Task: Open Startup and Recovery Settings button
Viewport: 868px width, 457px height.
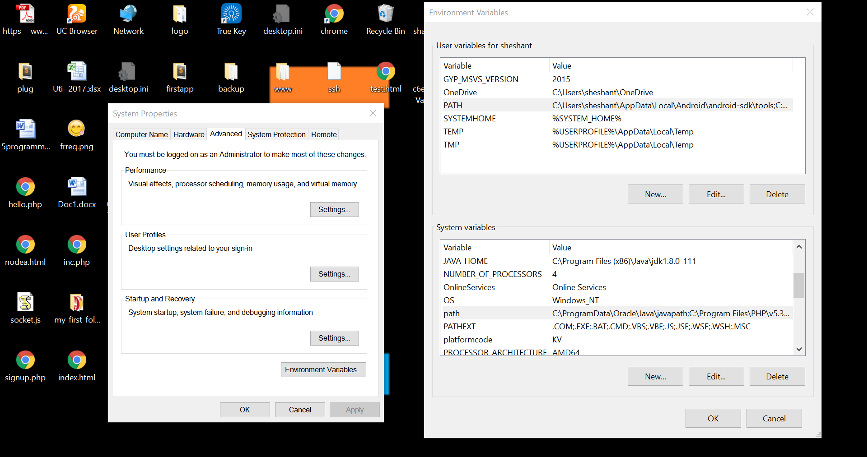Action: point(334,338)
